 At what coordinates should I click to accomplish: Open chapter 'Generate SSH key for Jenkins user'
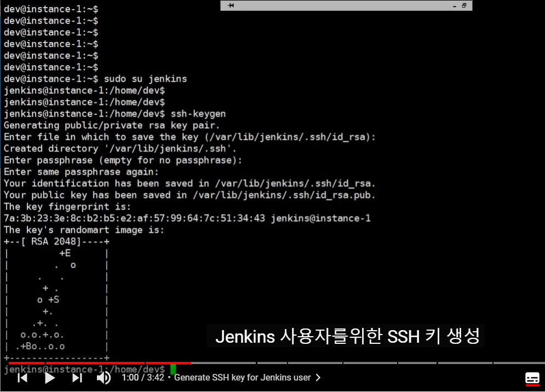[x=242, y=377]
